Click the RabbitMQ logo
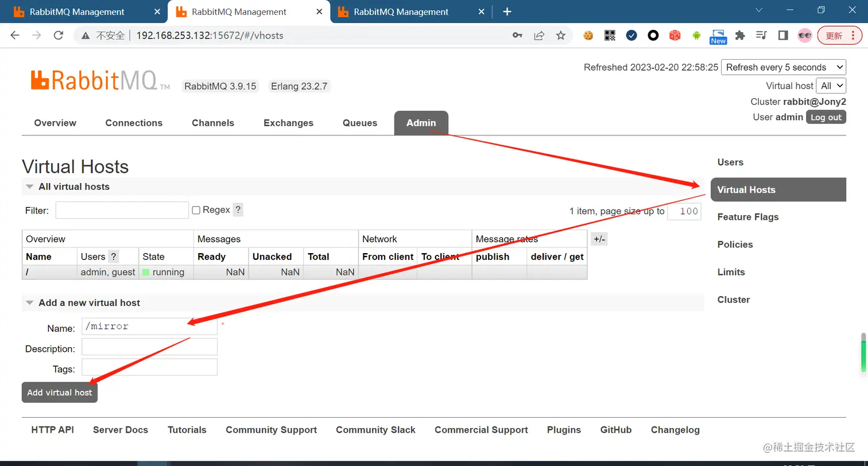 click(x=100, y=80)
